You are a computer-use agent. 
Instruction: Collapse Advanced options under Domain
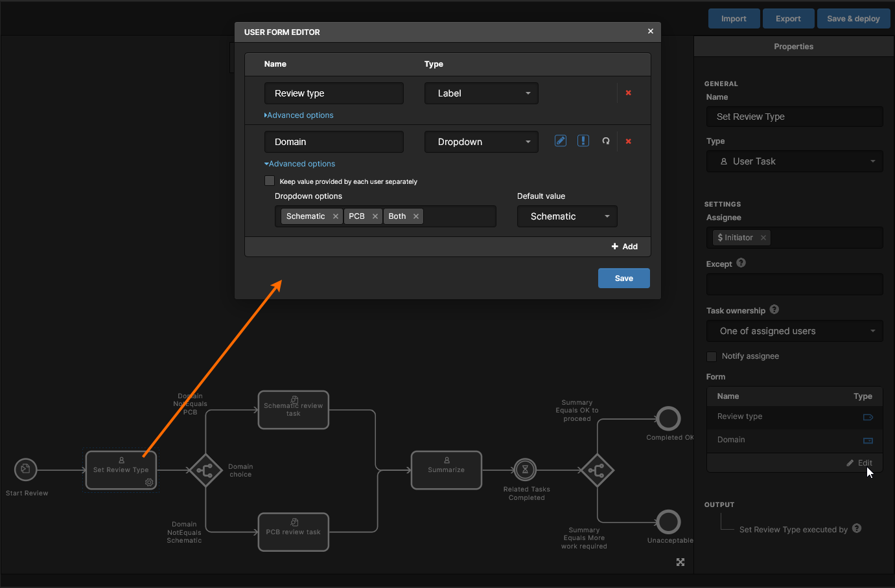coord(299,164)
